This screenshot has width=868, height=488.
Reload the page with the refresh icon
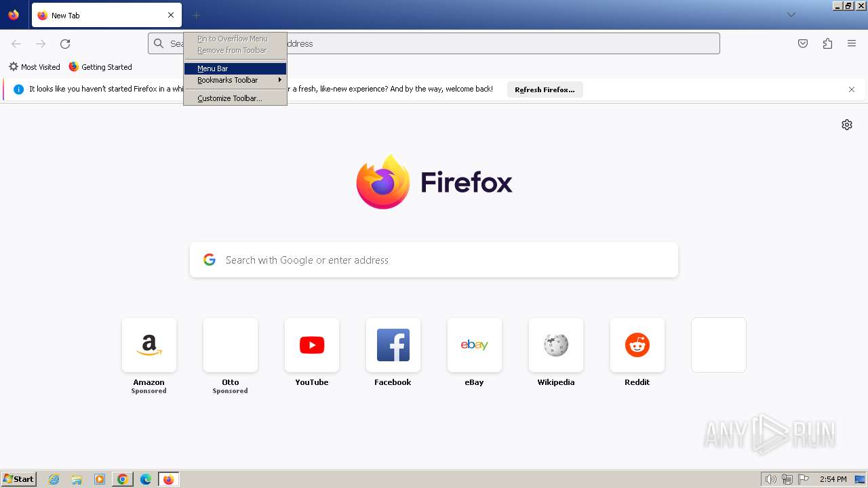coord(65,43)
